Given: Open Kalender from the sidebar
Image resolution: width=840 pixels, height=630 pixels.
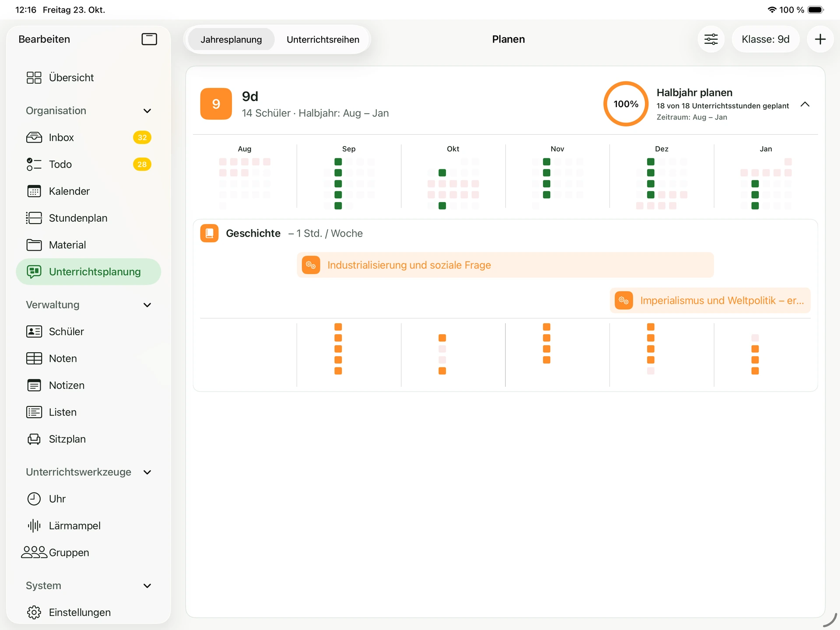Looking at the screenshot, I should pos(88,191).
